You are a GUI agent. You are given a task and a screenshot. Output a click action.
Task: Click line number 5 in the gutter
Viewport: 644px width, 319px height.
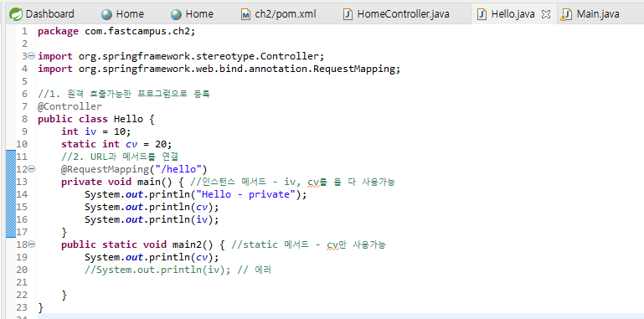click(24, 81)
